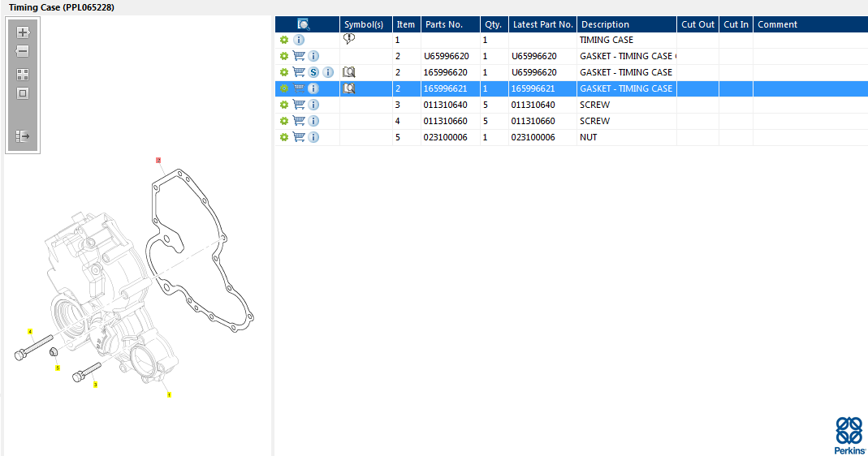Click book magnifier symbol for part 165996620

pyautogui.click(x=349, y=72)
